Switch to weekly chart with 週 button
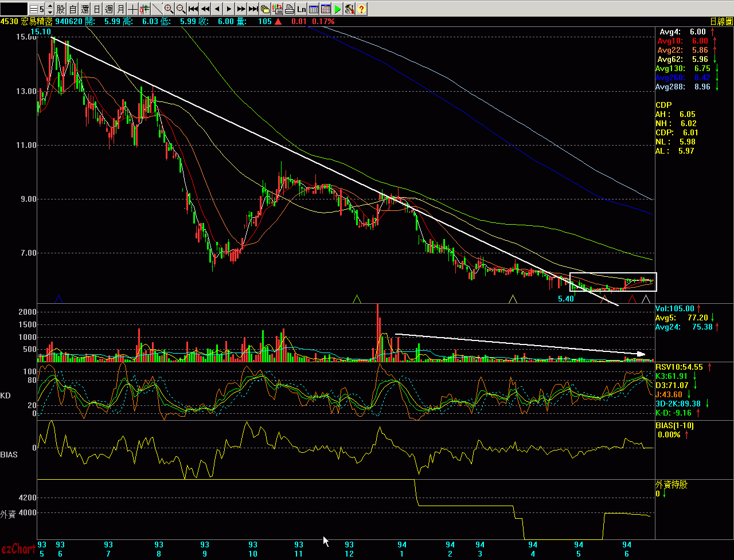The width and height of the screenshot is (734, 560). (x=109, y=9)
